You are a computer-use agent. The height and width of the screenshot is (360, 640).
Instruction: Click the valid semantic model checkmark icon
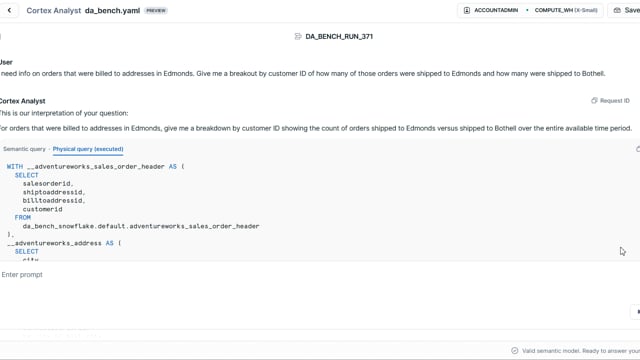tap(515, 351)
